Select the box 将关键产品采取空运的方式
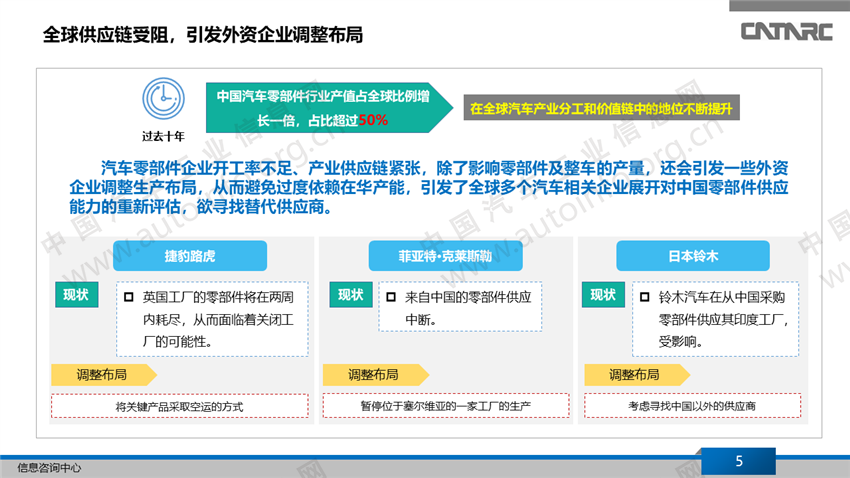The image size is (850, 478). coord(180,406)
